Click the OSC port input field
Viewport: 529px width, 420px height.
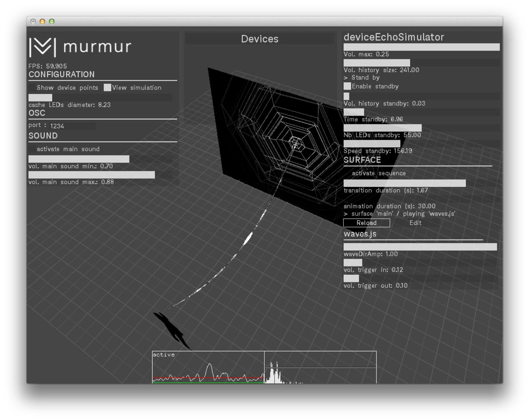click(72, 126)
